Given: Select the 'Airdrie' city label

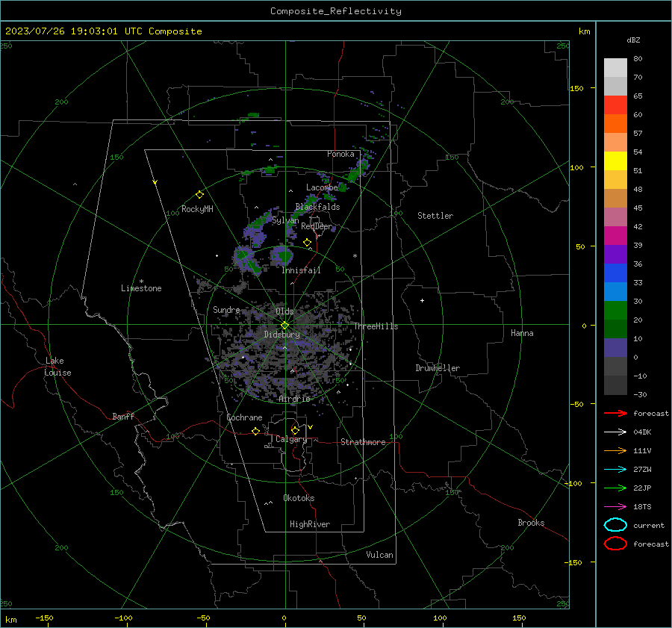Looking at the screenshot, I should point(294,399).
